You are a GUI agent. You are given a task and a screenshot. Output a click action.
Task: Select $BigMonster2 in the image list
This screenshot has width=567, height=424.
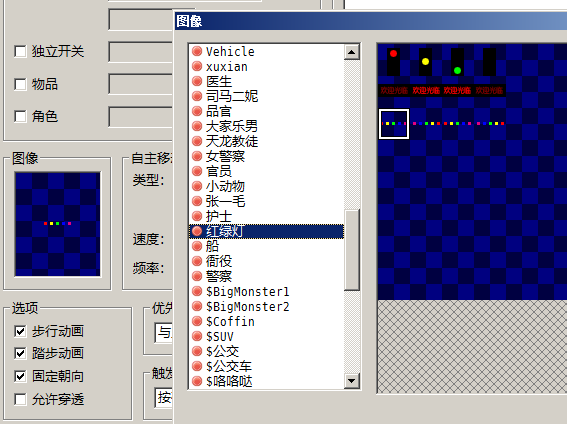[267, 307]
